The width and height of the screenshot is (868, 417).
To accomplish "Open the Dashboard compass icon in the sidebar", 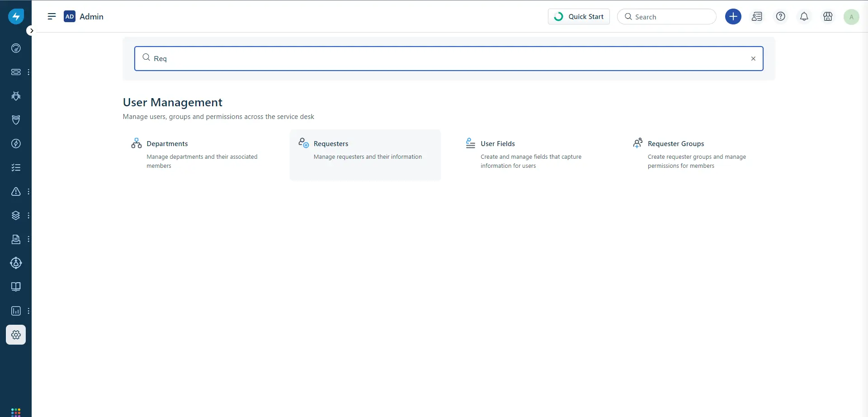I will (x=16, y=48).
